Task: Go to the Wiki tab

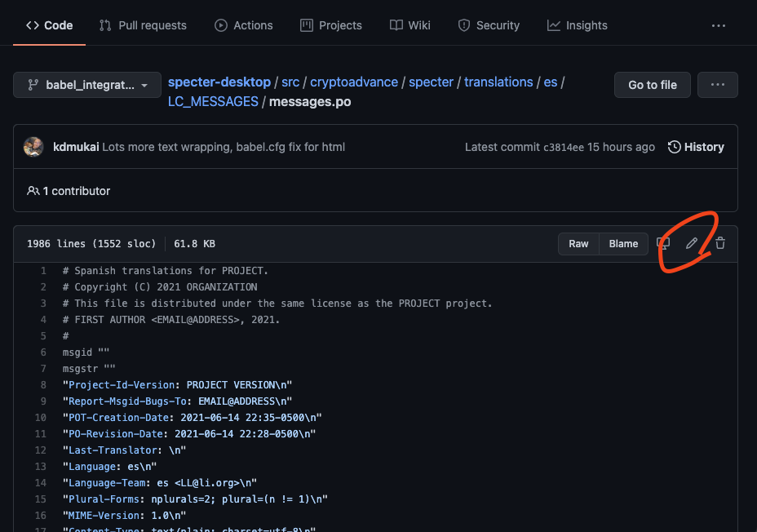Action: [x=409, y=25]
